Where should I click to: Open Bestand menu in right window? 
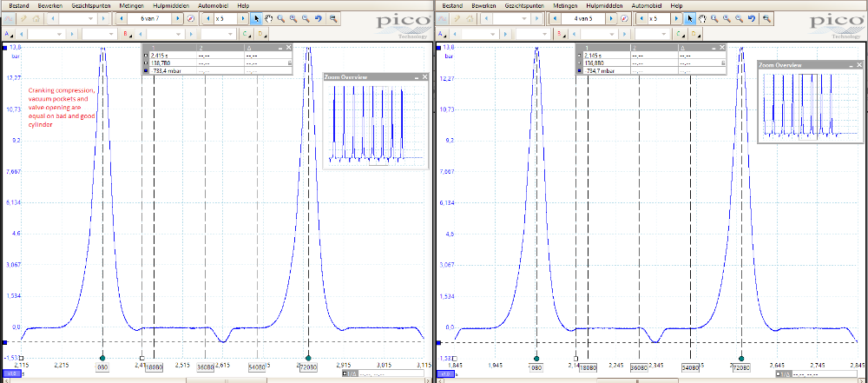(x=452, y=5)
